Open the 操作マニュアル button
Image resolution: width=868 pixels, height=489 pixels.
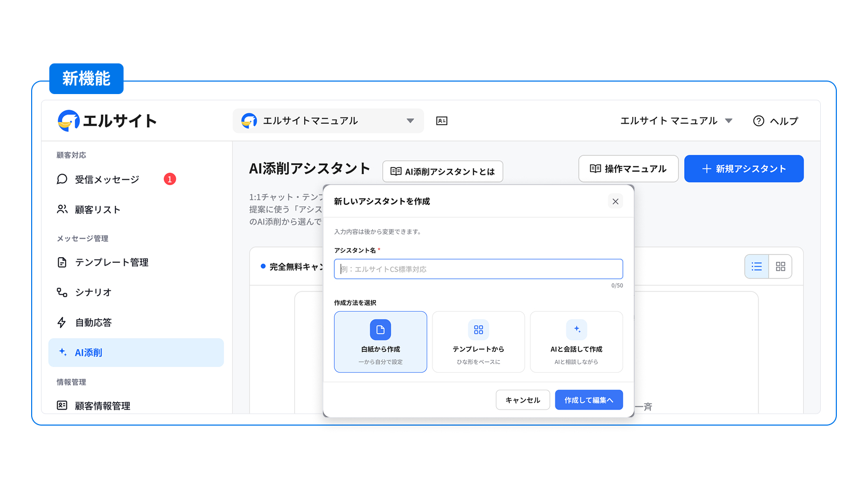(x=628, y=169)
